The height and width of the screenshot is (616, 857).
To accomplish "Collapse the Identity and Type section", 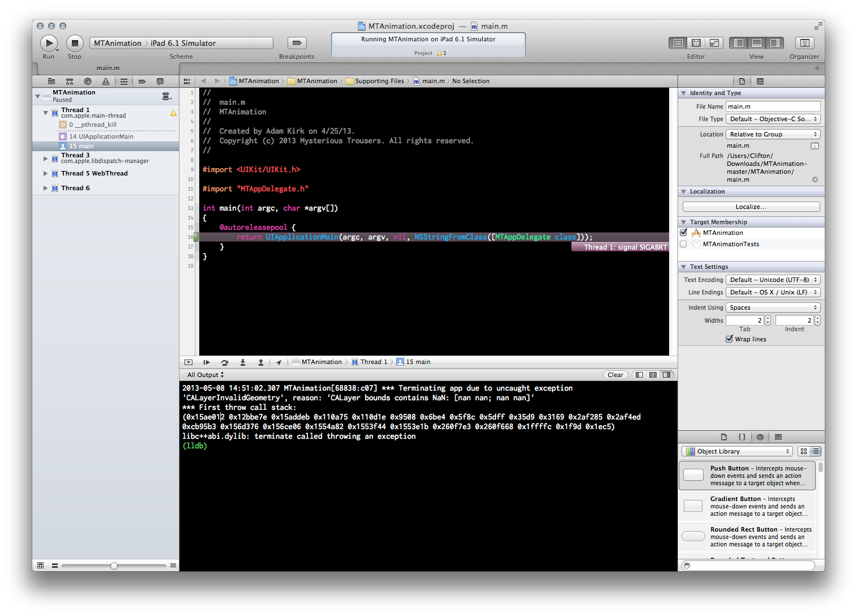I will click(x=684, y=93).
